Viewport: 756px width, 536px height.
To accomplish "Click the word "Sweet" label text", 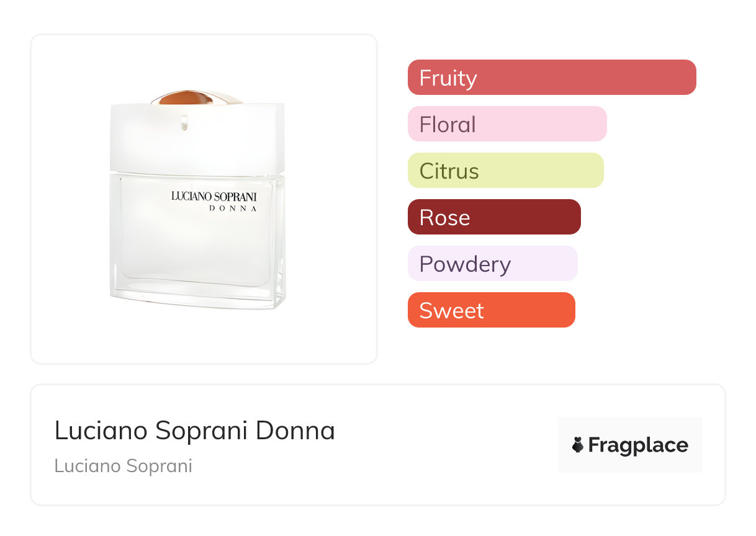I will pyautogui.click(x=451, y=310).
